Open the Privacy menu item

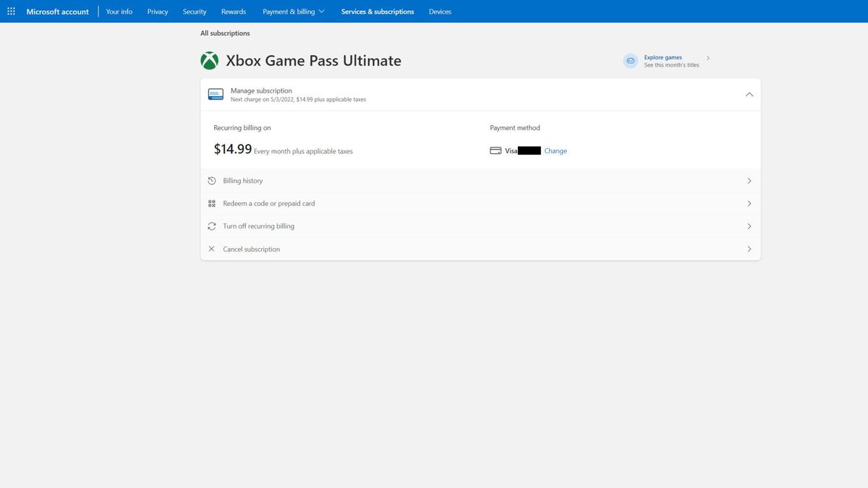[158, 11]
